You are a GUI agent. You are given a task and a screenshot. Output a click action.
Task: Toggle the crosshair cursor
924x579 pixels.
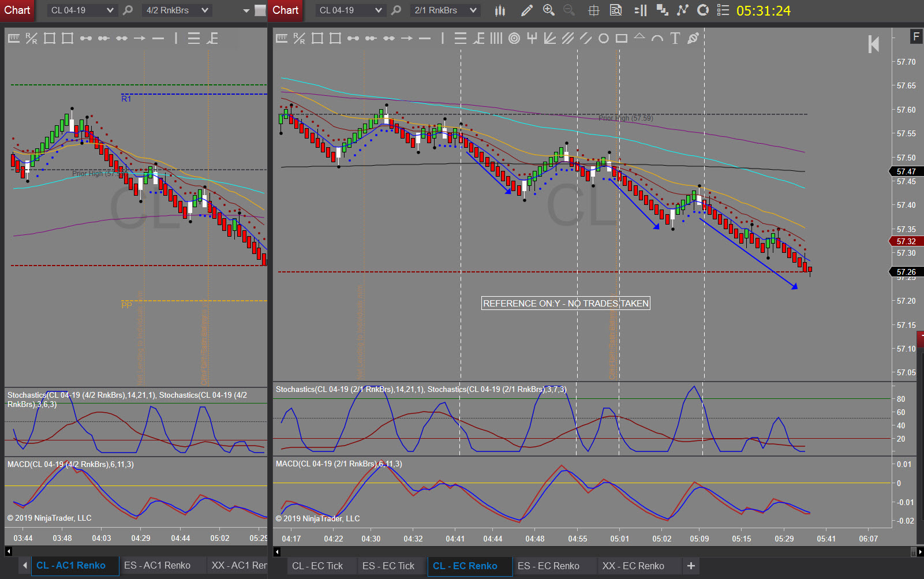coord(593,10)
